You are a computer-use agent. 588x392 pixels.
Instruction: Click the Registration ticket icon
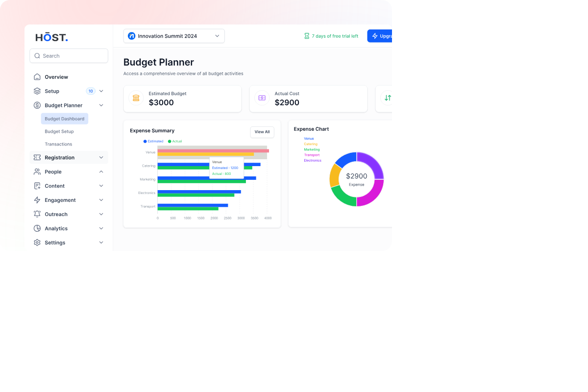click(37, 157)
